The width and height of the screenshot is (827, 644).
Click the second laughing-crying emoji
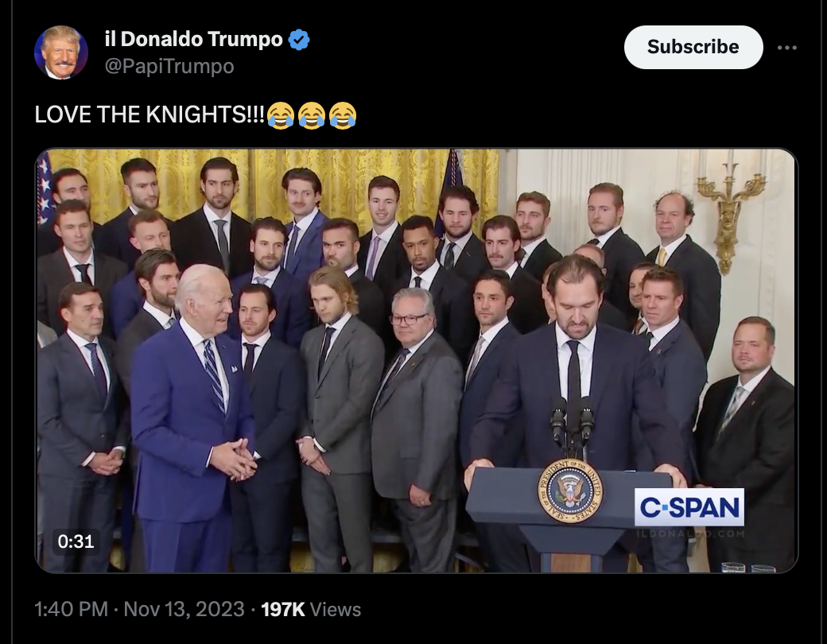(312, 115)
